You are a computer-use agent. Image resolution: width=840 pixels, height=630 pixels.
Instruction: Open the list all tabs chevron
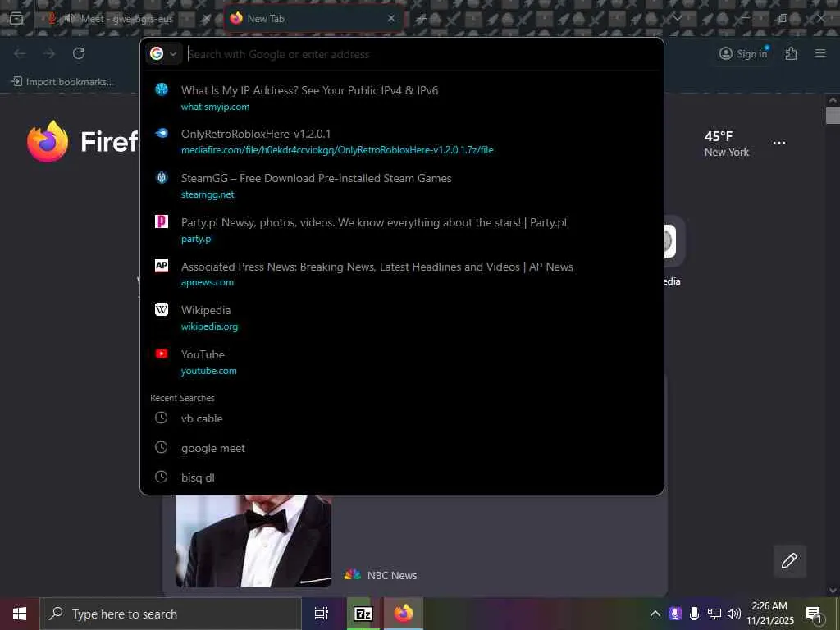tap(677, 18)
